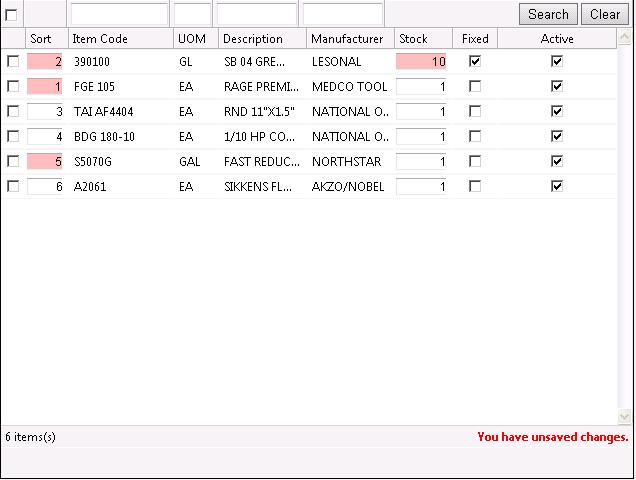
Task: Edit the Stock field showing 10
Action: tap(421, 61)
